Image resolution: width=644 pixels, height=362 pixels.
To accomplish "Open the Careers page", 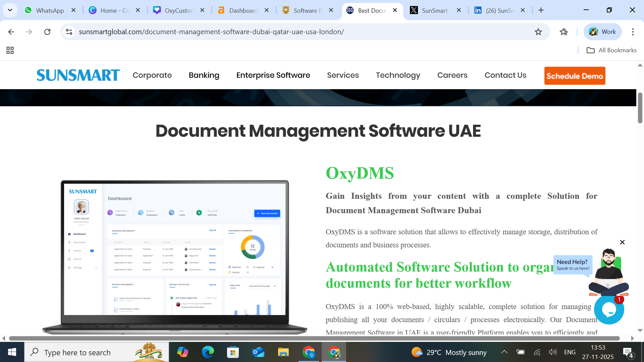I will (452, 75).
